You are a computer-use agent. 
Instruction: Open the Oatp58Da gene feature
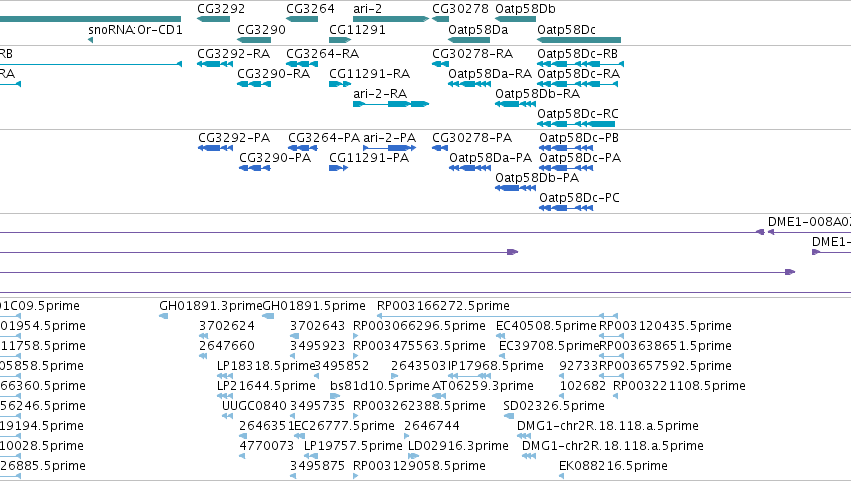469,40
